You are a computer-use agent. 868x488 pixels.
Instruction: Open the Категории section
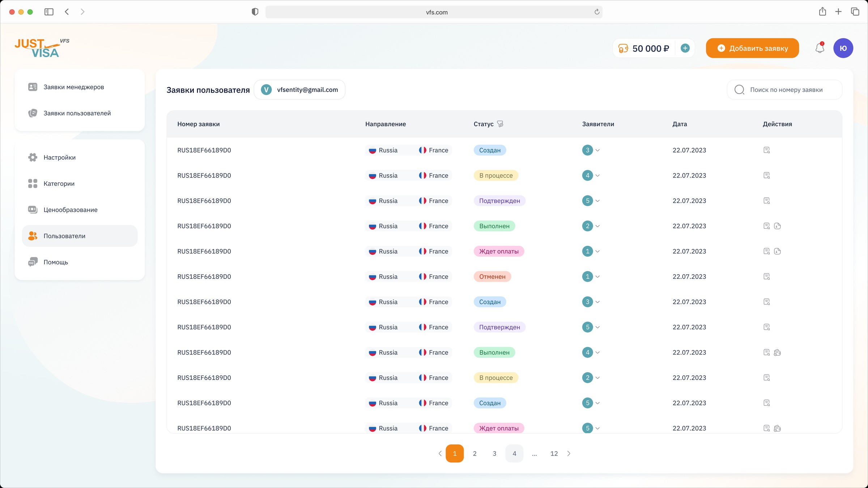(80, 184)
